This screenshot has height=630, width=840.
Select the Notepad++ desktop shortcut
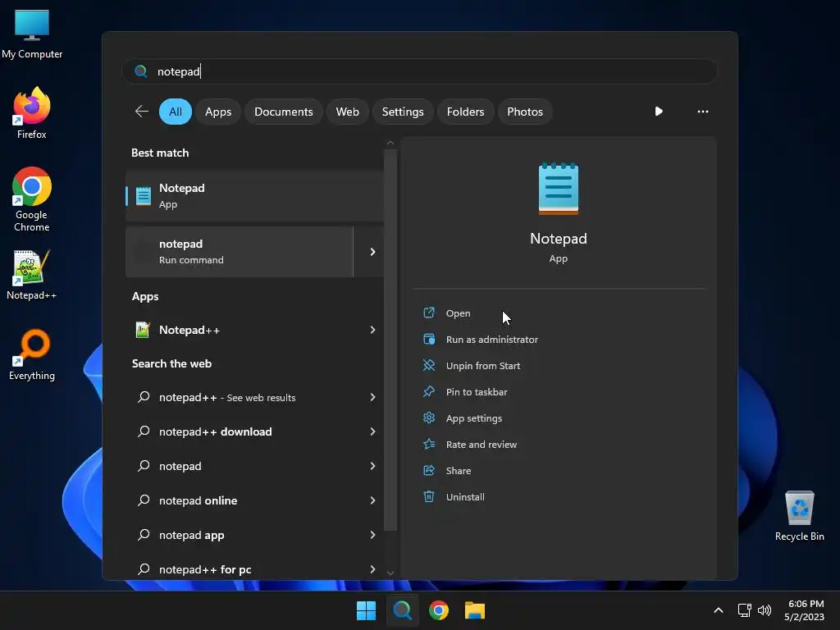(x=32, y=276)
